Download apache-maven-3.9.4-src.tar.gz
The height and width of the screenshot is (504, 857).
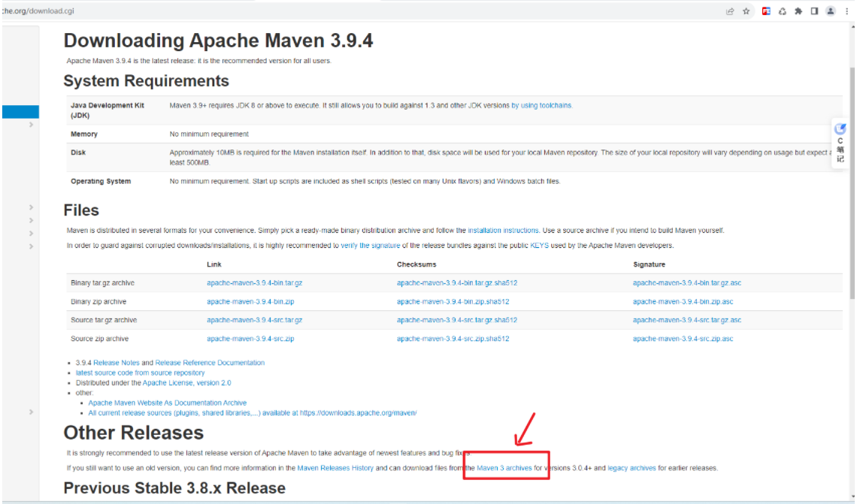(255, 320)
